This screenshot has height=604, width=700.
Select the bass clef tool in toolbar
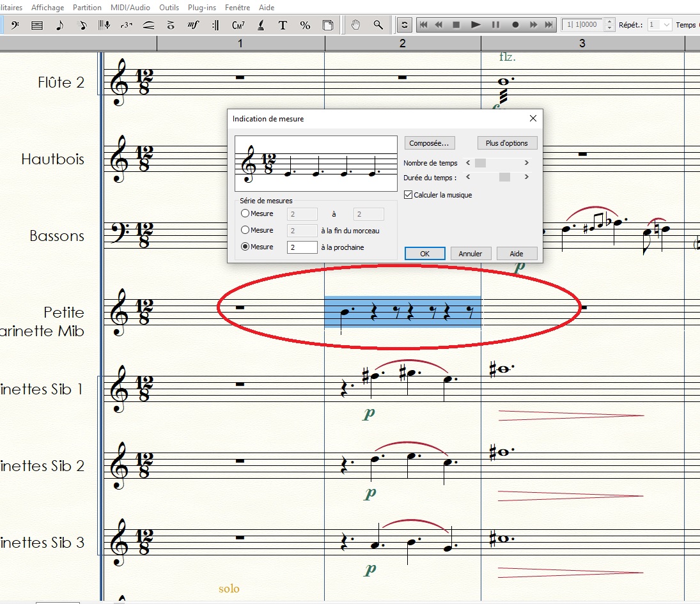[x=14, y=25]
